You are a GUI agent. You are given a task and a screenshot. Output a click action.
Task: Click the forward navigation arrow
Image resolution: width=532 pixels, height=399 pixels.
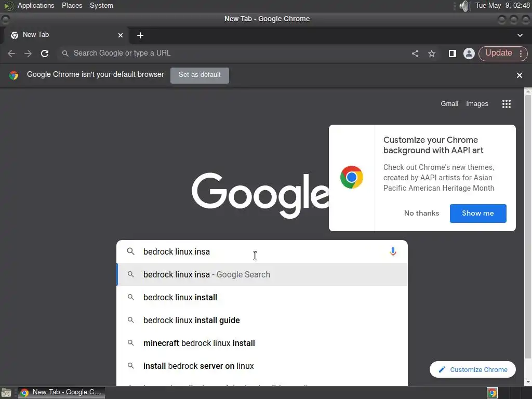click(28, 54)
